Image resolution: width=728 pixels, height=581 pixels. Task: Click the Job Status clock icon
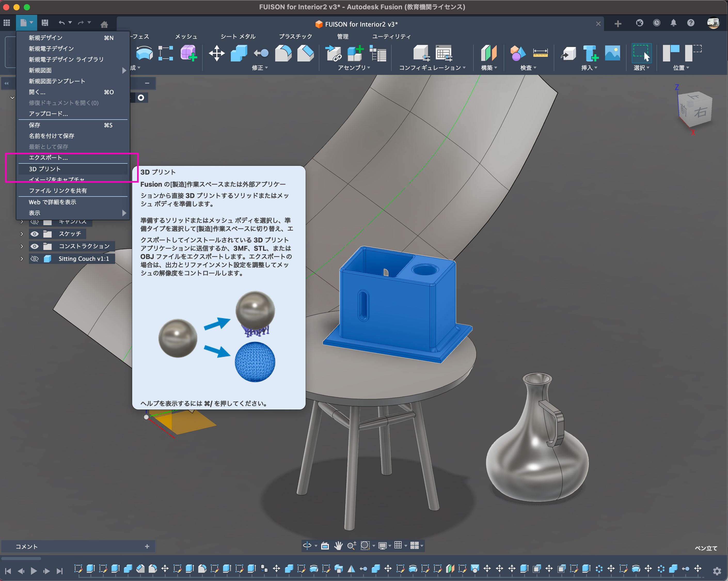pos(656,23)
